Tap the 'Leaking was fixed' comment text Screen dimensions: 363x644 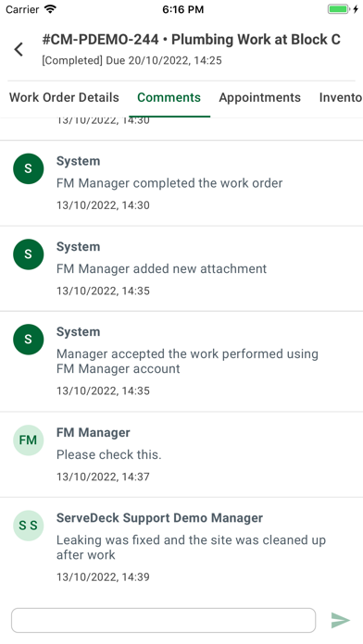(191, 548)
